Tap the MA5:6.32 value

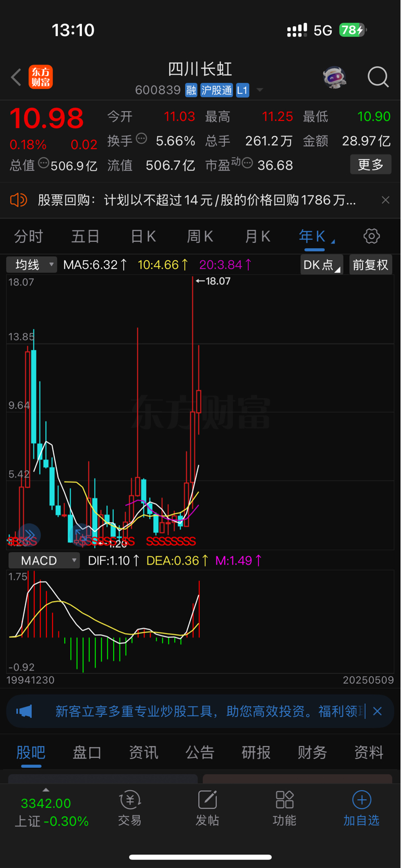click(94, 265)
